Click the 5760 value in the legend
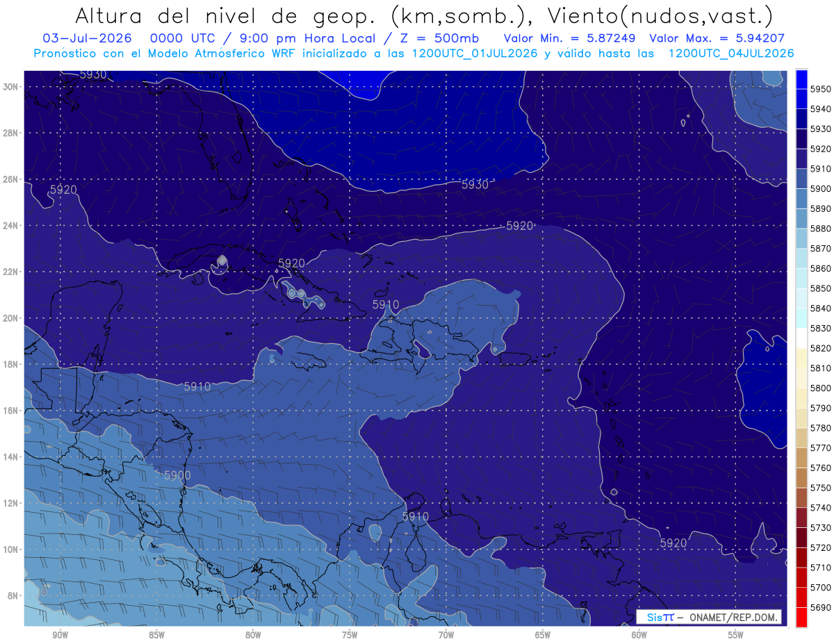834x644 pixels. pos(821,468)
